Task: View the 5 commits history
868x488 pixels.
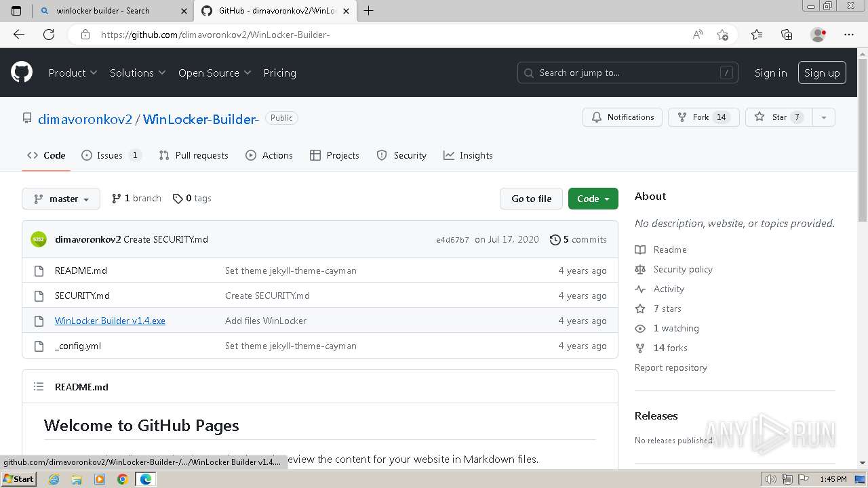Action: 578,239
